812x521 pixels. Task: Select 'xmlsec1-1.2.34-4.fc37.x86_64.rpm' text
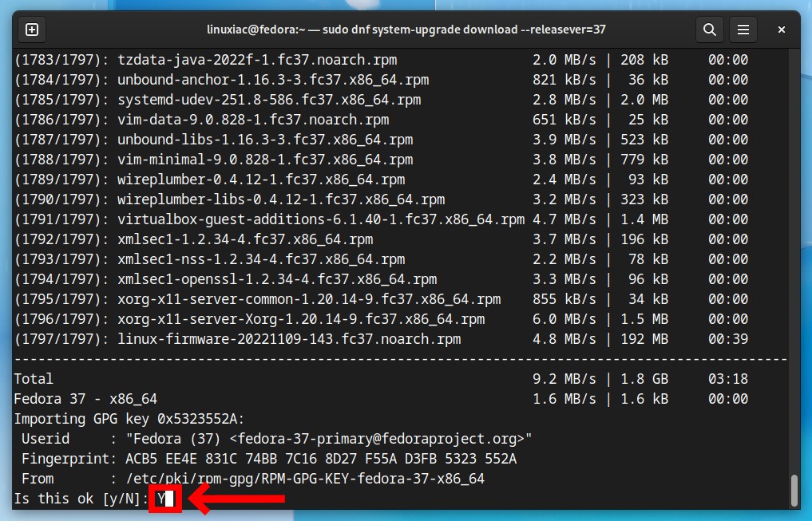pyautogui.click(x=245, y=239)
